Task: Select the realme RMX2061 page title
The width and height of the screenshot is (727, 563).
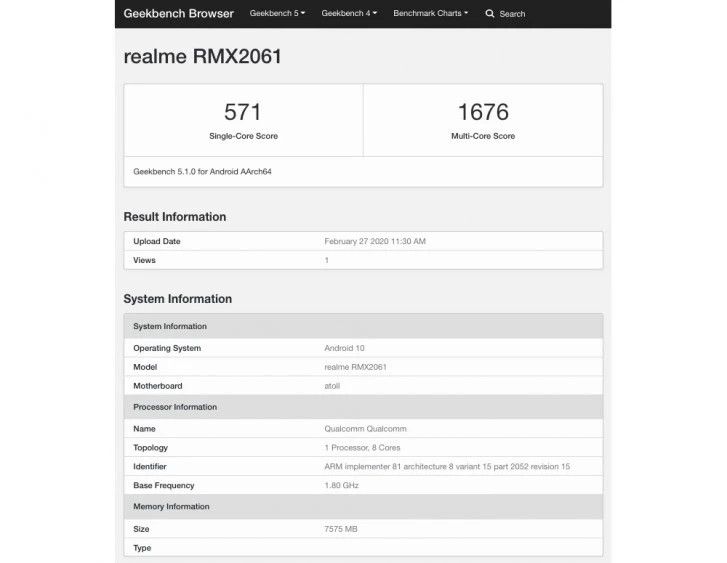Action: click(x=203, y=57)
